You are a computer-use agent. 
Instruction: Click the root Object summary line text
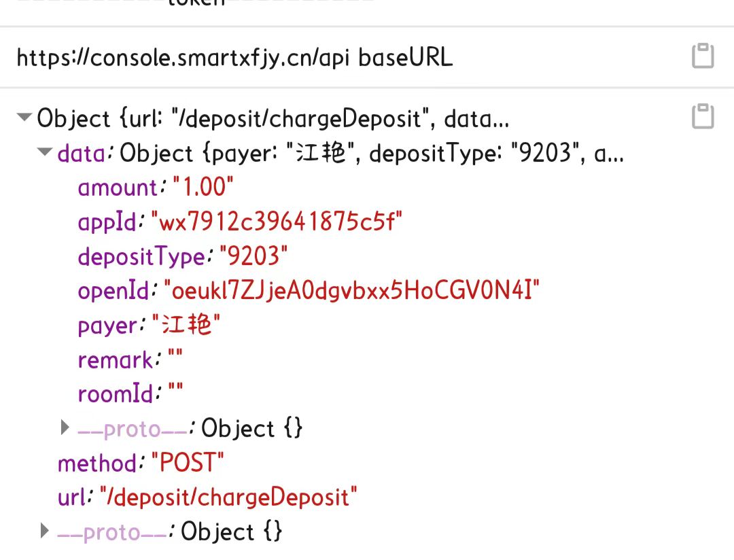point(272,118)
